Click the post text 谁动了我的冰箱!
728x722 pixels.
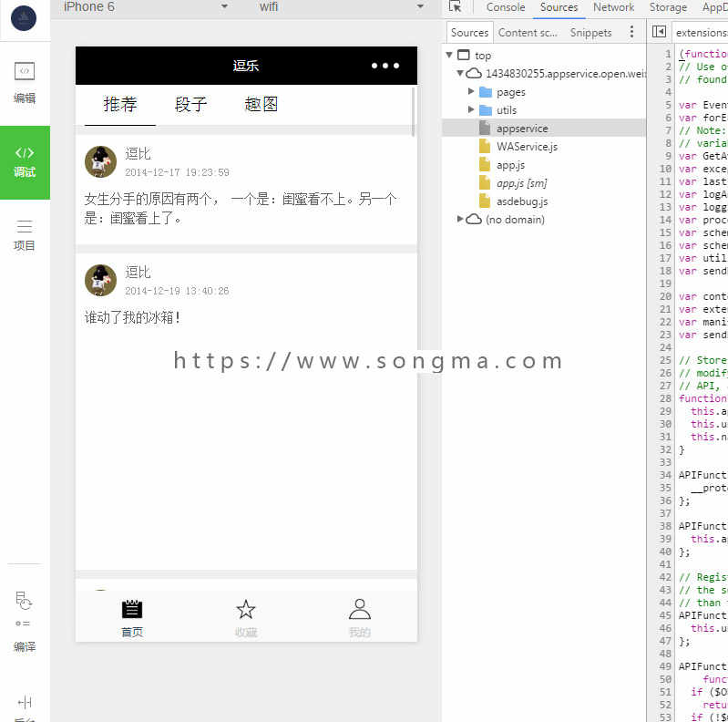132,318
